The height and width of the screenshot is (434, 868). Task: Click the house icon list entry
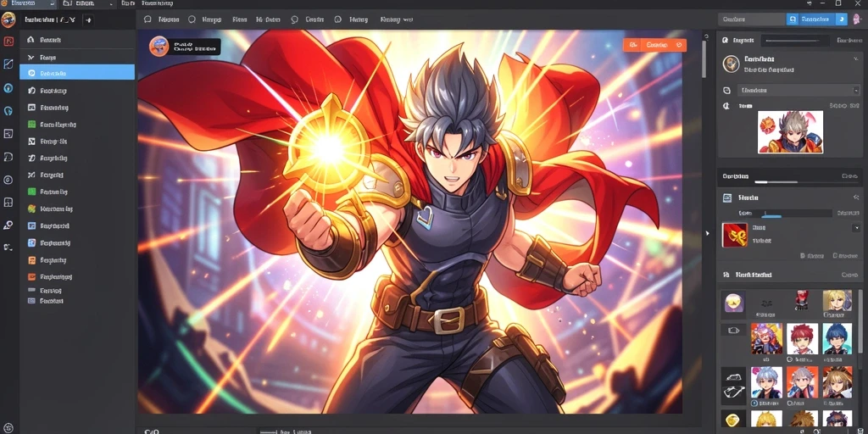click(77, 40)
